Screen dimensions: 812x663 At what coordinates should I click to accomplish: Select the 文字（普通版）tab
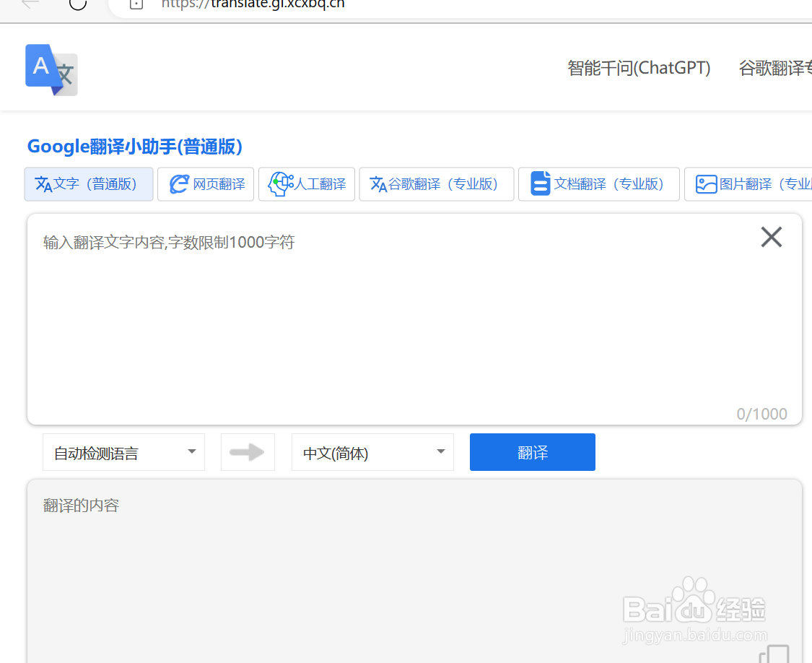coord(89,184)
